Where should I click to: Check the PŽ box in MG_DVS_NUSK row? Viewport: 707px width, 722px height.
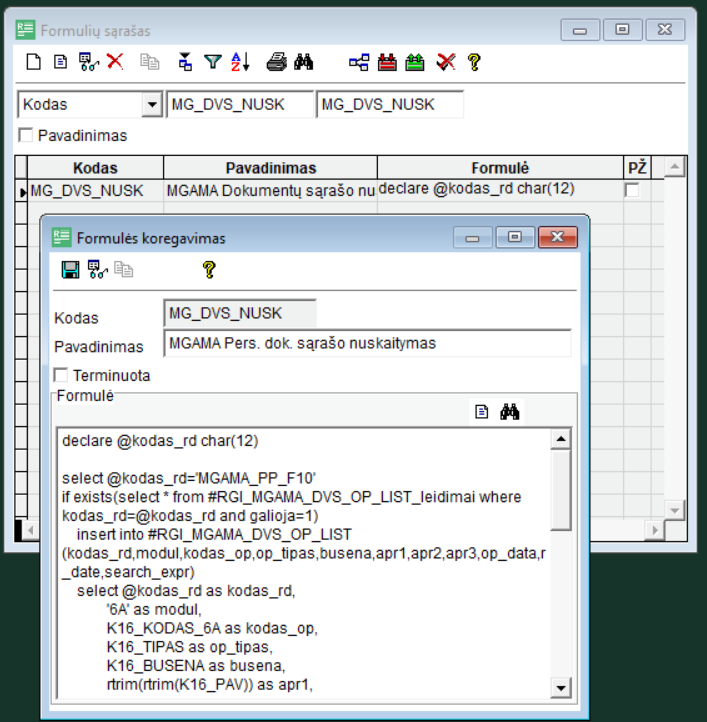632,190
